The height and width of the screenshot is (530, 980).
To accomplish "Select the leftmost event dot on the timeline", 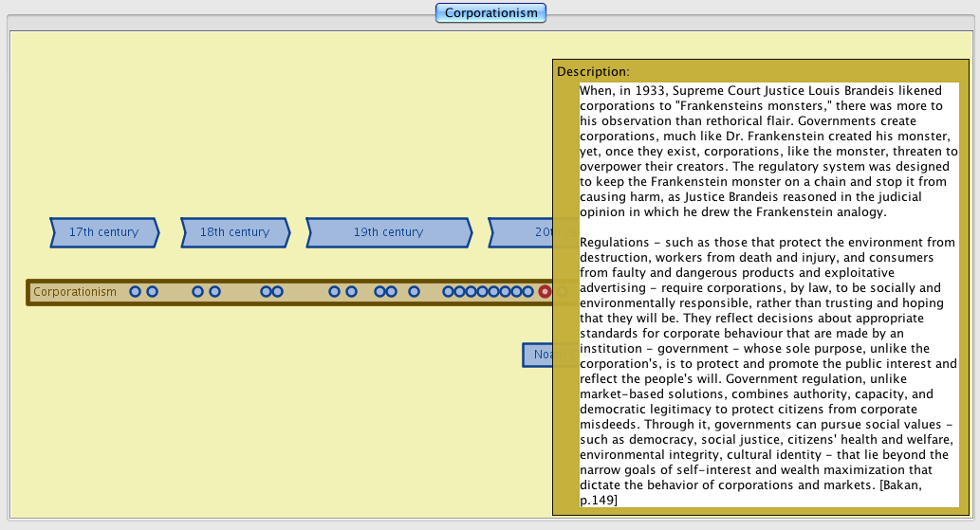I will 135,292.
